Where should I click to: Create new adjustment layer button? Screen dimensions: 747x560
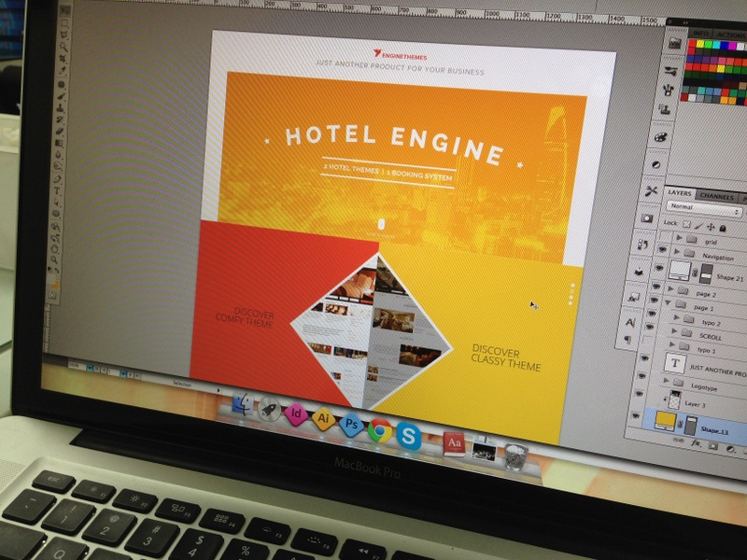pos(730,449)
